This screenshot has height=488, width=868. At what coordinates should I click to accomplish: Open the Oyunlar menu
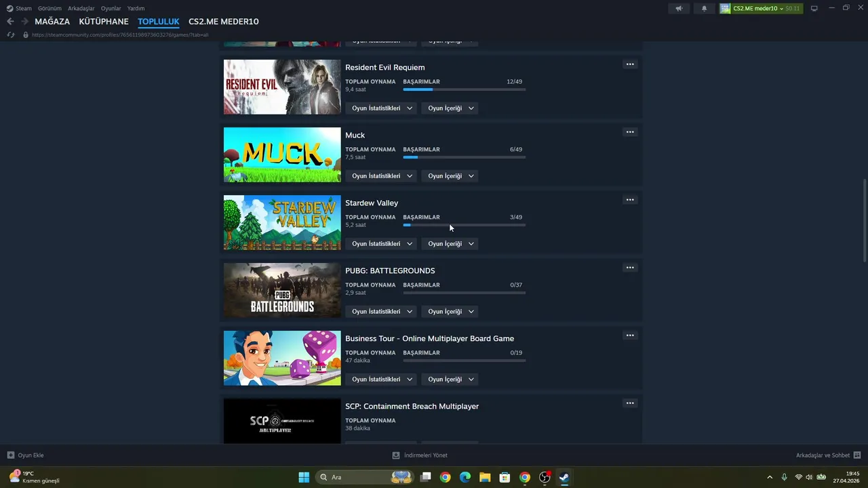[111, 8]
